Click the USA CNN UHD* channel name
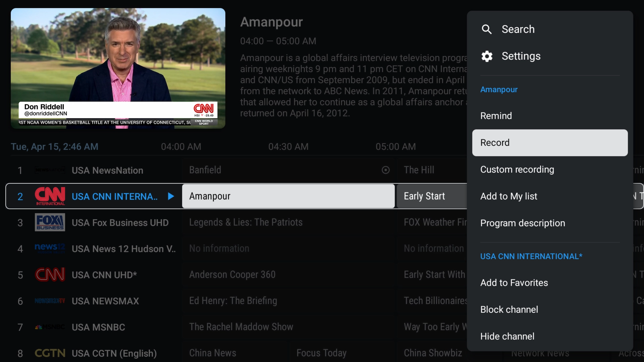 (x=104, y=275)
